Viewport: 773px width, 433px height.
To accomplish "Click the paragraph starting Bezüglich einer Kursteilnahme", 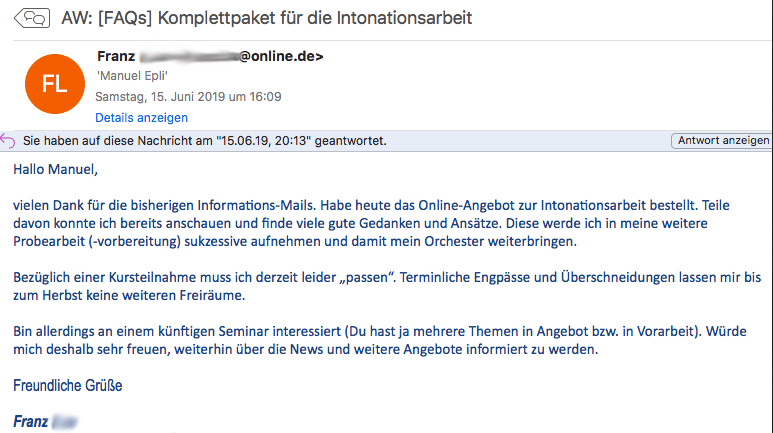I will tap(387, 287).
